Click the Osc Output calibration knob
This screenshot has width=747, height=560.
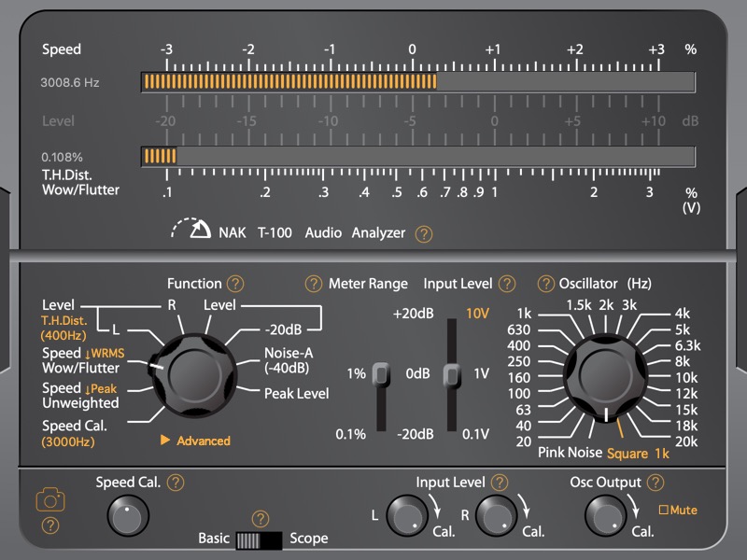tap(604, 514)
